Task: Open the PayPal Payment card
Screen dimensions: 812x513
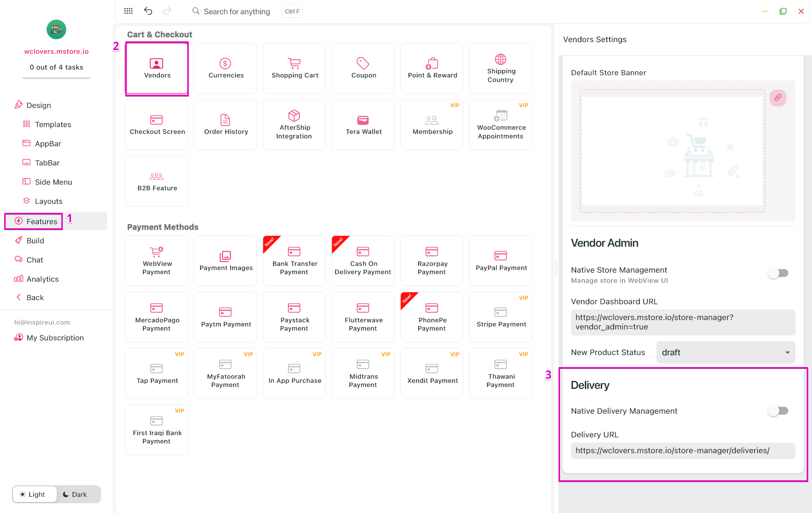Action: pos(501,261)
